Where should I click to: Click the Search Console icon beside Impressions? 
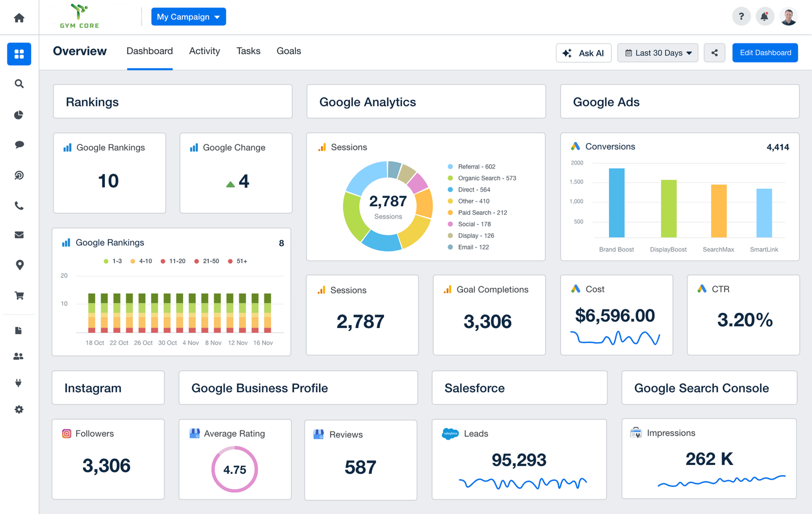[636, 433]
